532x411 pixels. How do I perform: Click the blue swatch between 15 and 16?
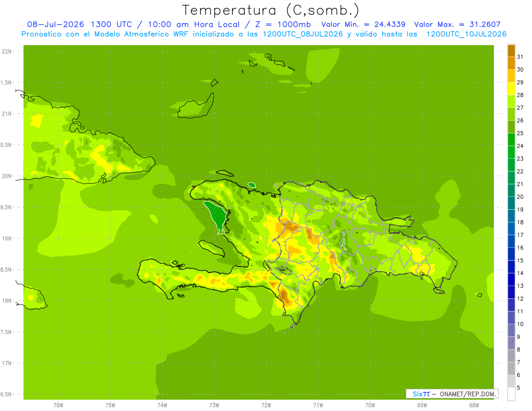[x=512, y=254]
